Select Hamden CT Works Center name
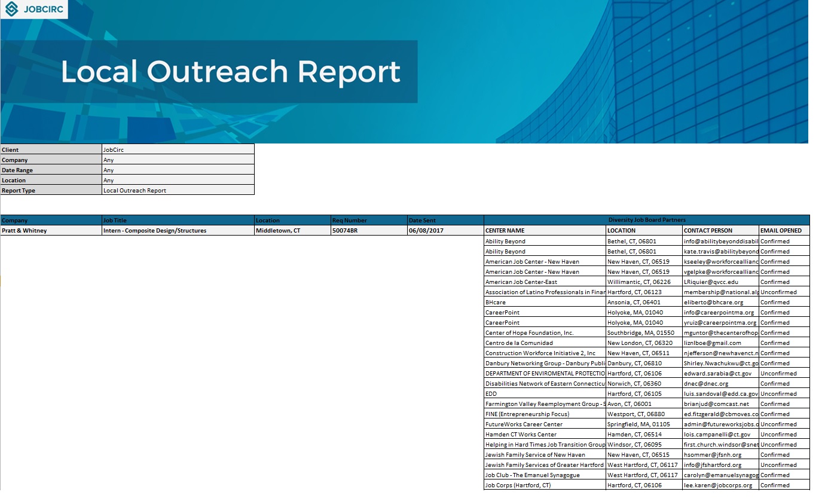 (x=545, y=434)
